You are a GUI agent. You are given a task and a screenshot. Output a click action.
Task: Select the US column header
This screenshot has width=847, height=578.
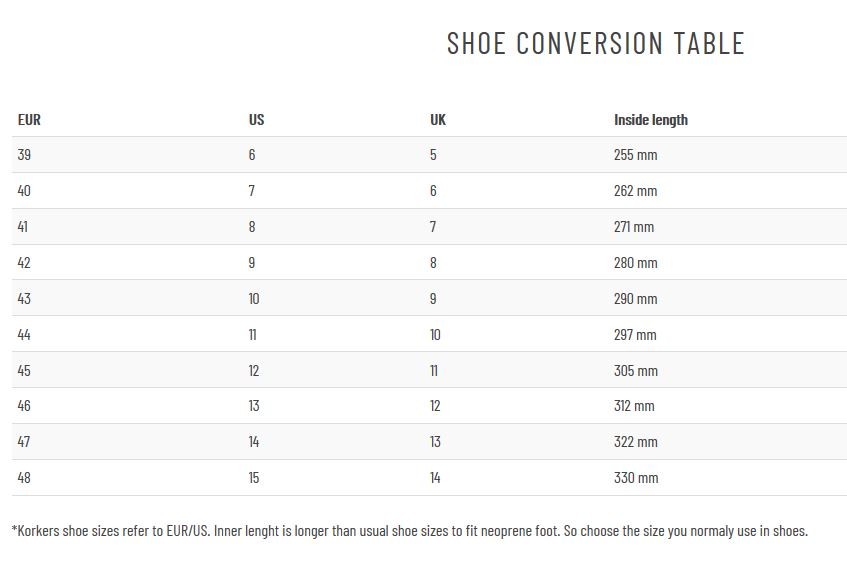[256, 119]
